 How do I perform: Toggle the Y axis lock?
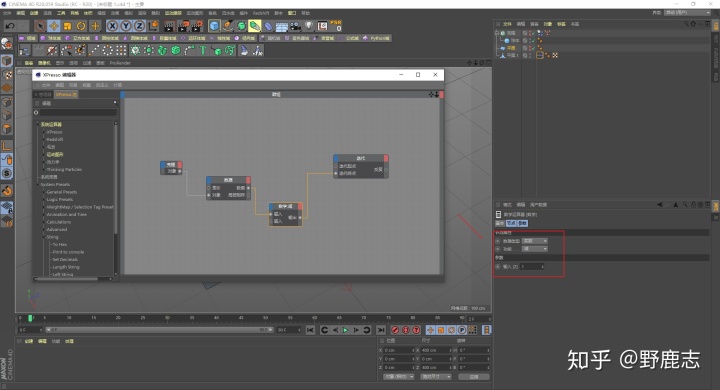(126, 26)
